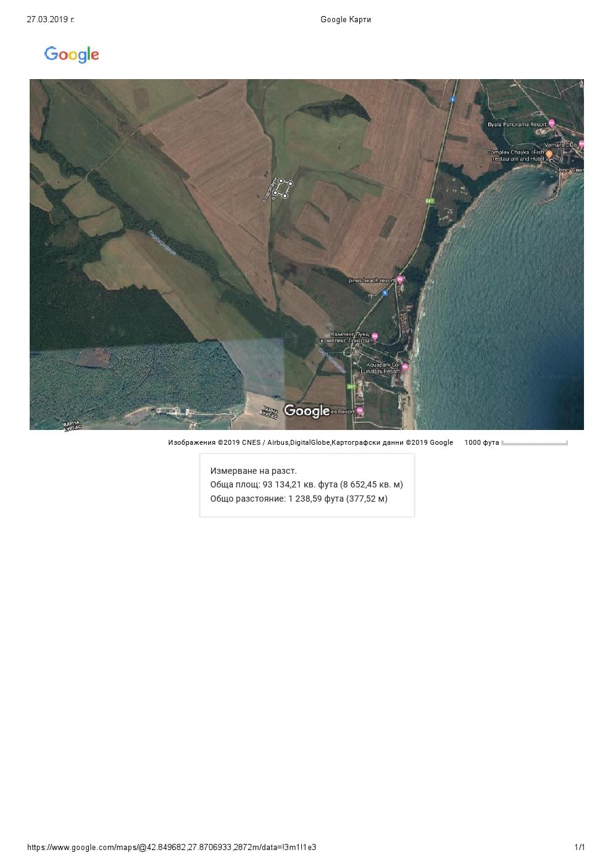Click the measured polygon's top-right vertex
613x868 pixels.
[x=290, y=183]
